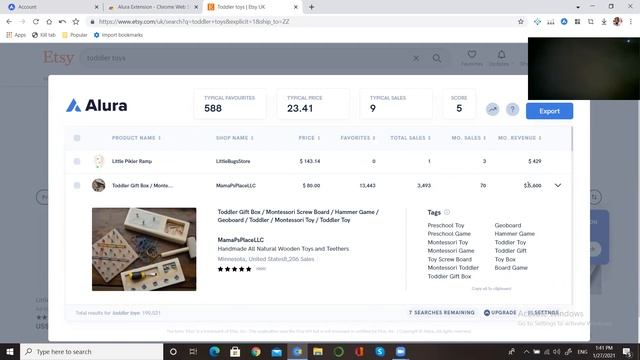
Task: Sort table by Total Sales column
Action: (x=411, y=138)
